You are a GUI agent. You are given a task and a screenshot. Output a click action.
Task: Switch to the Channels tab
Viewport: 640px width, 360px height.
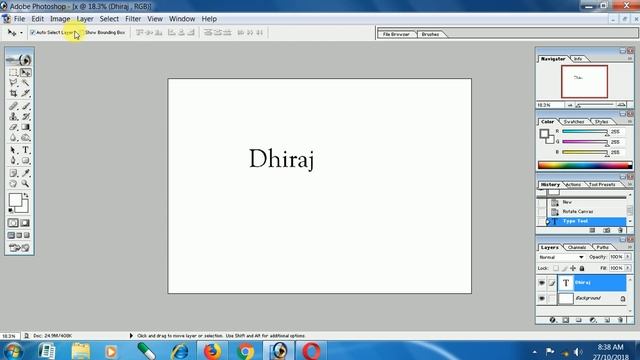[x=577, y=247]
